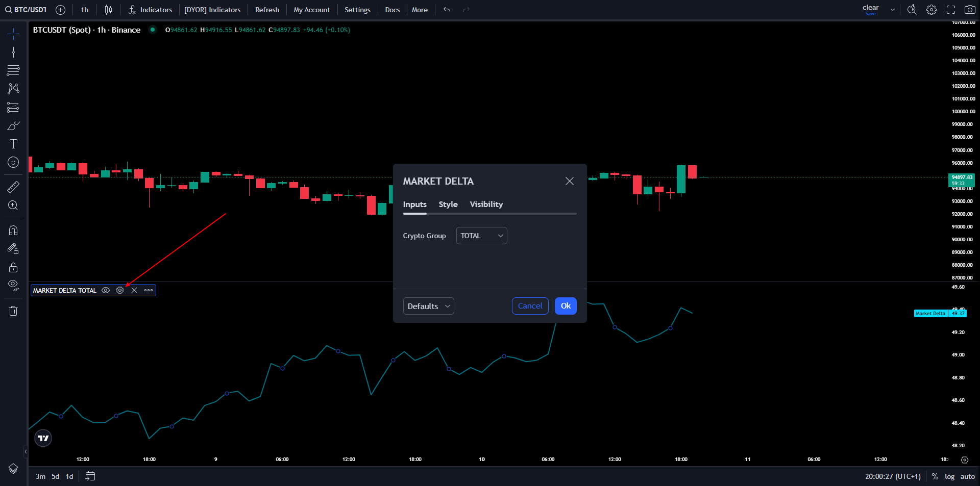The image size is (980, 486).
Task: Switch to the Visibility tab
Action: tap(486, 204)
